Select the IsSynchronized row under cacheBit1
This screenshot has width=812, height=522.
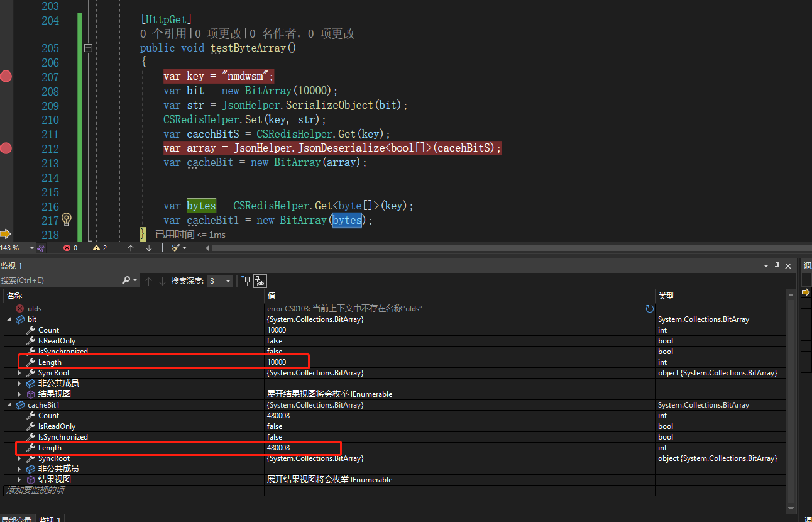394,437
